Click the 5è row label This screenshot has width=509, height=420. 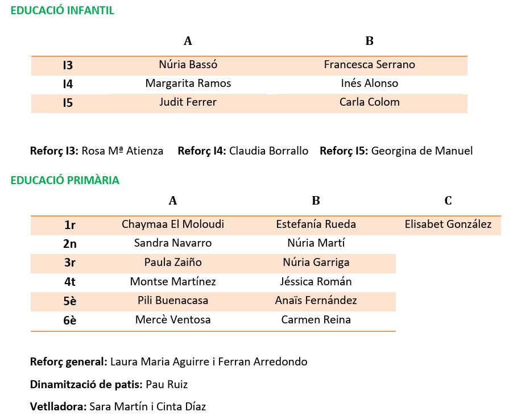pos(70,301)
